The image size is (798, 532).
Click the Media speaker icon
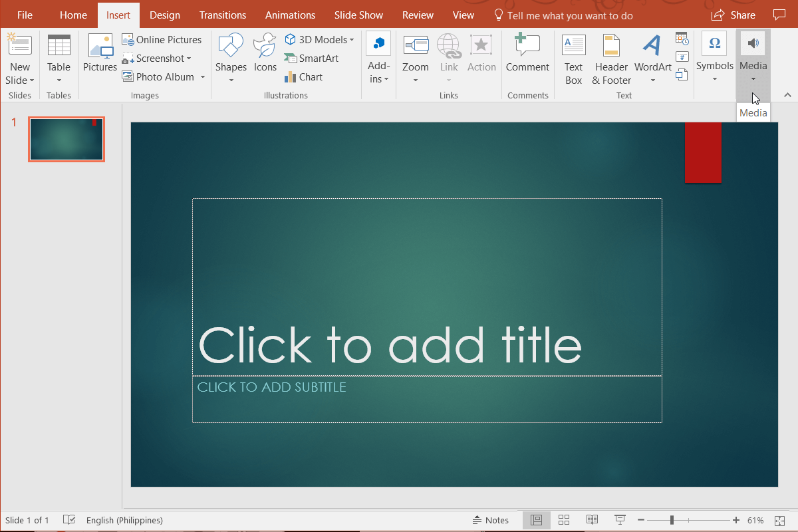click(x=753, y=43)
